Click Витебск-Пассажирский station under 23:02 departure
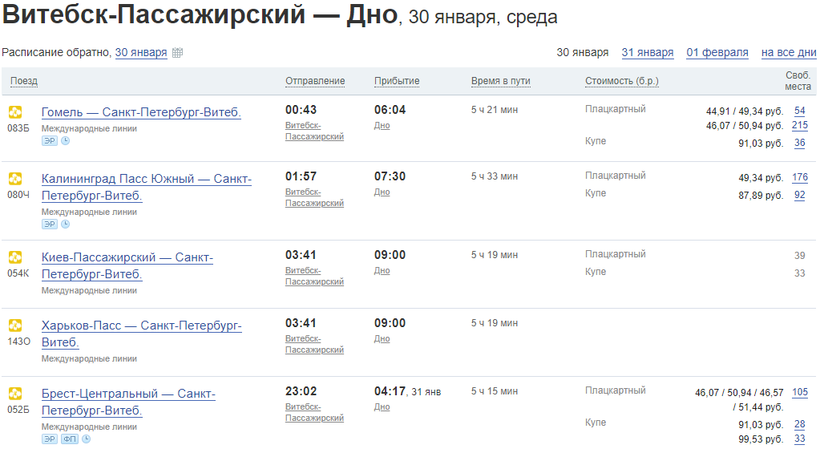820x453 pixels. (x=314, y=412)
